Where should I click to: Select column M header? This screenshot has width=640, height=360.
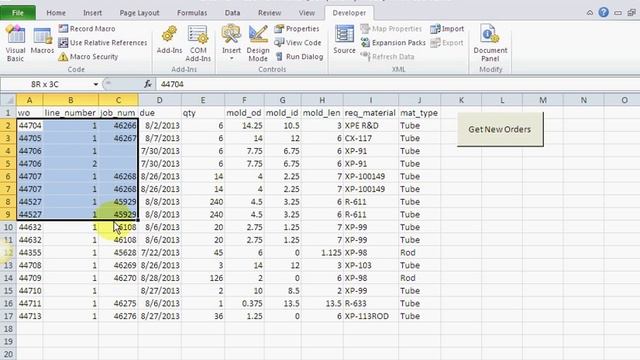[x=543, y=100]
